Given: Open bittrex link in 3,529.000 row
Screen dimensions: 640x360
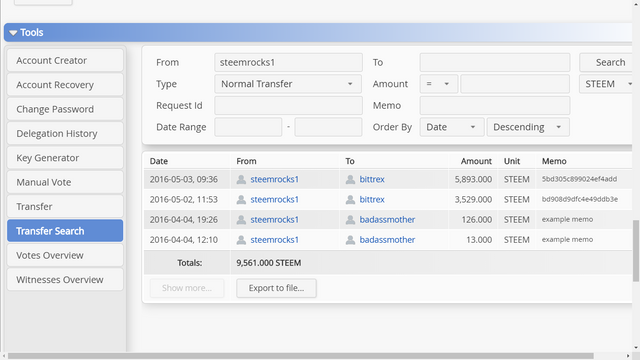Looking at the screenshot, I should point(372,200).
